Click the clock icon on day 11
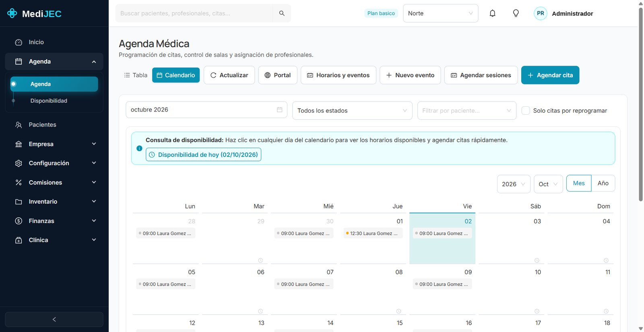644x332 pixels. click(x=606, y=311)
